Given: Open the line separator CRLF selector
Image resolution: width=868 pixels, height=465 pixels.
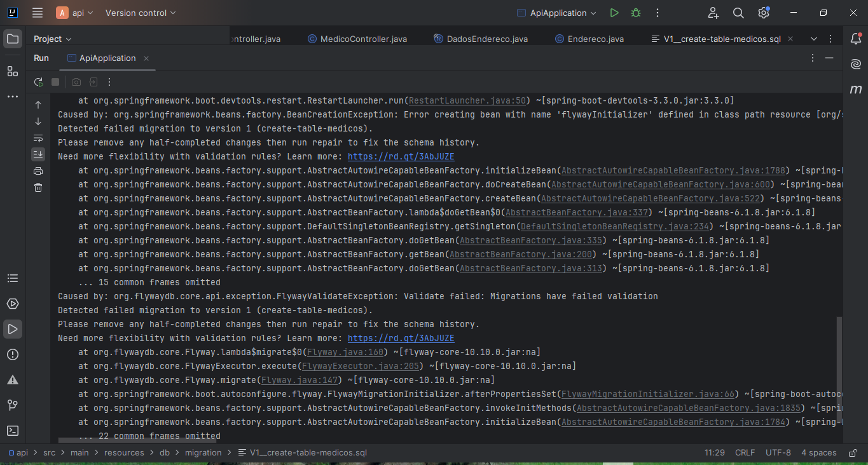Looking at the screenshot, I should tap(745, 453).
